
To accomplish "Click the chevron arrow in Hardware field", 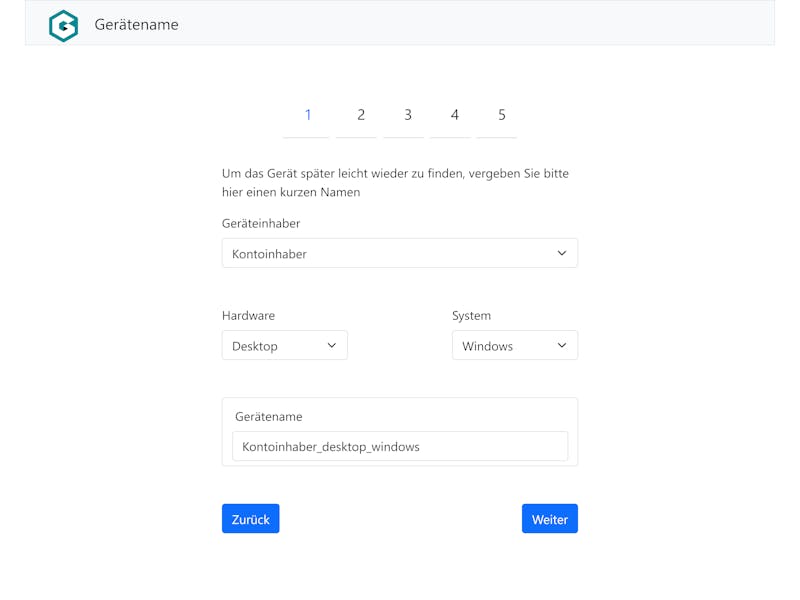I will 332,345.
